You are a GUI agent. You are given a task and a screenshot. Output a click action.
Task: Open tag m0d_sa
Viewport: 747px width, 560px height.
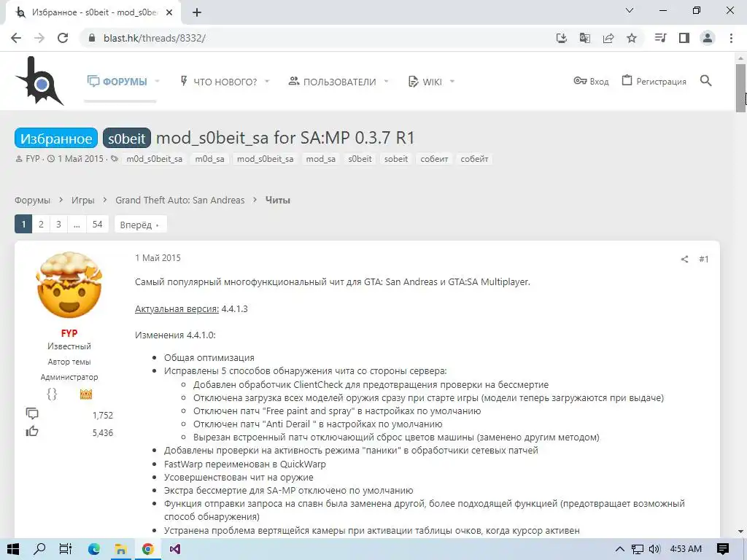[209, 159]
